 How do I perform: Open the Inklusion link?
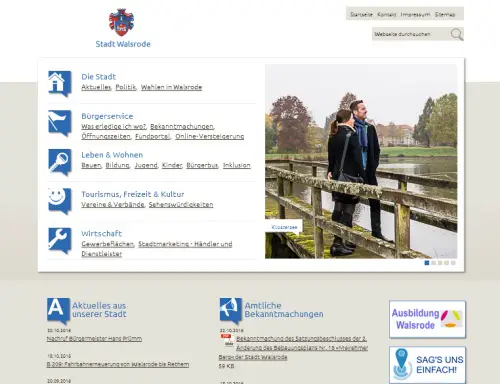[x=237, y=165]
